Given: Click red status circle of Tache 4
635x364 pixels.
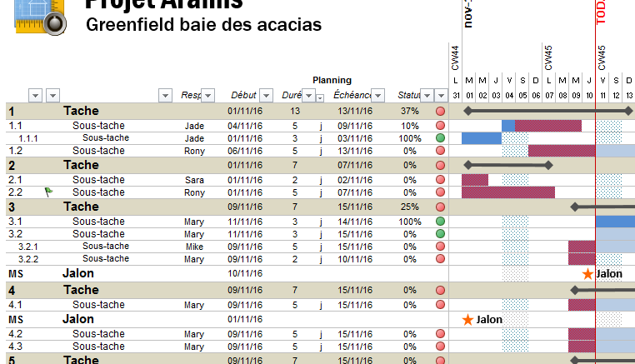Looking at the screenshot, I should tap(440, 291).
